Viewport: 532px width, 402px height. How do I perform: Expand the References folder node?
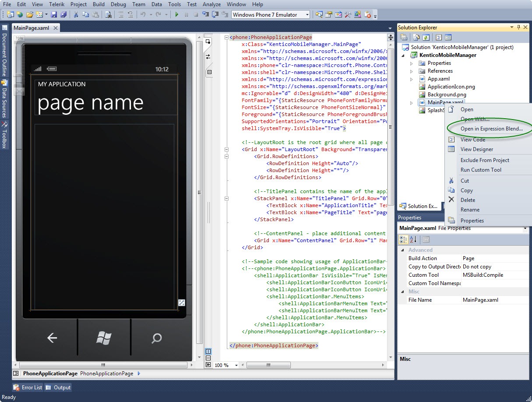[411, 71]
